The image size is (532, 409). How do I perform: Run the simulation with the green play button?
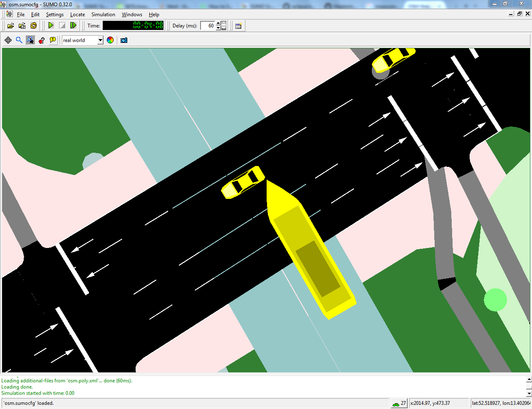point(51,25)
